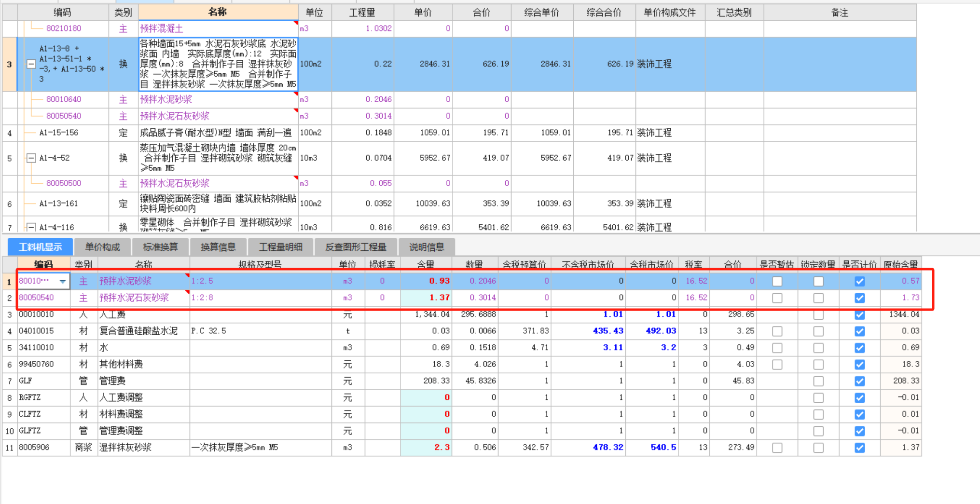This screenshot has height=504, width=980.
Task: Select the 3.11 market price for 水
Action: click(588, 348)
